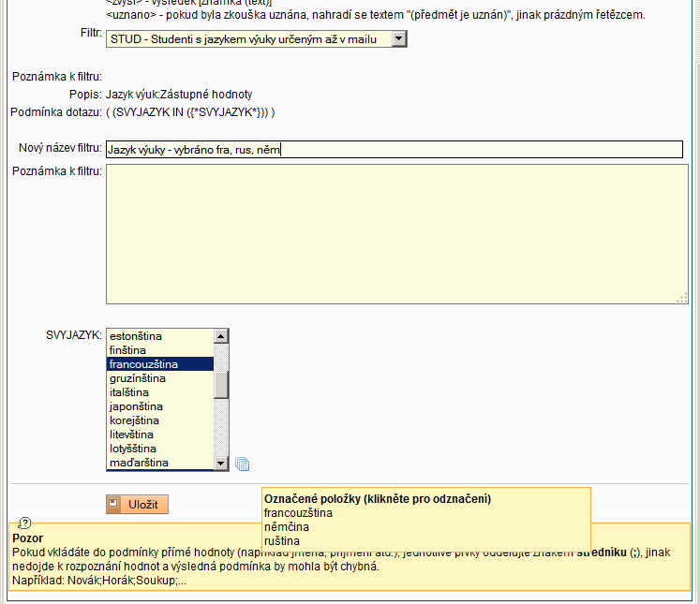Open the Filtr dropdown arrow

point(398,38)
